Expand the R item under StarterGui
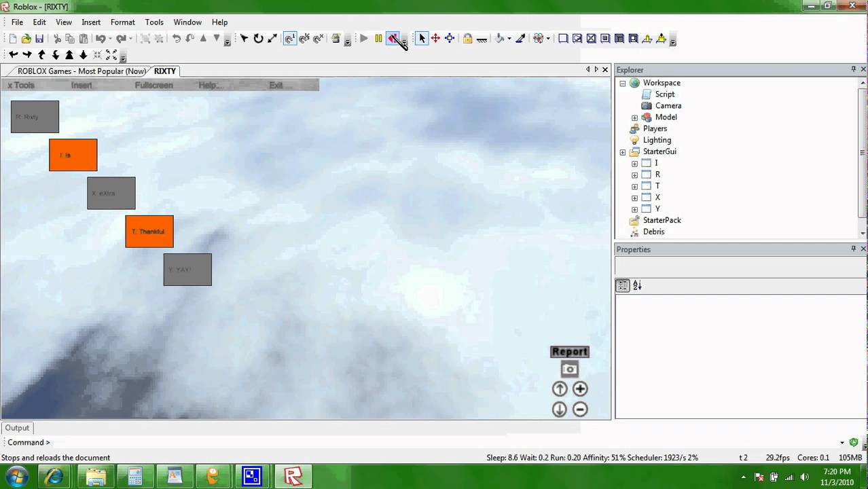868x489 pixels. 634,175
